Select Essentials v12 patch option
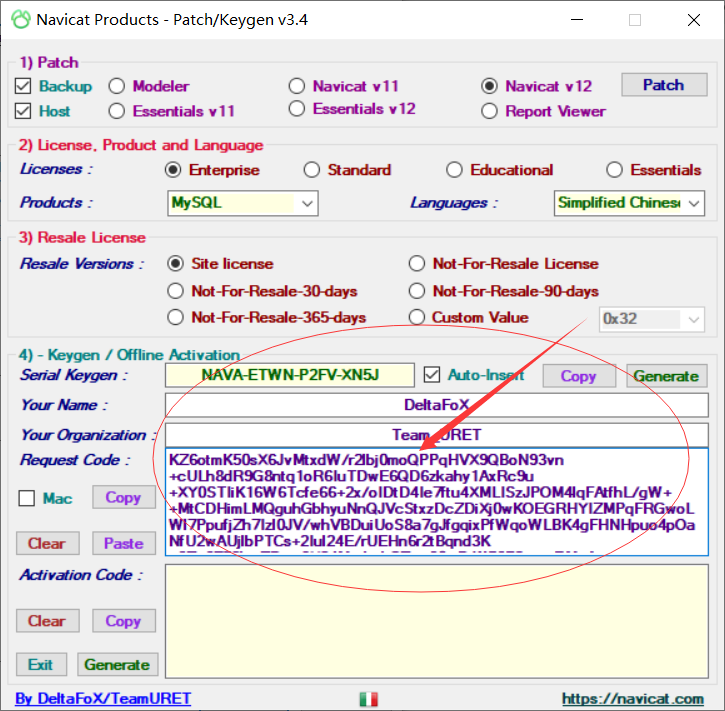The height and width of the screenshot is (711, 725). click(297, 109)
